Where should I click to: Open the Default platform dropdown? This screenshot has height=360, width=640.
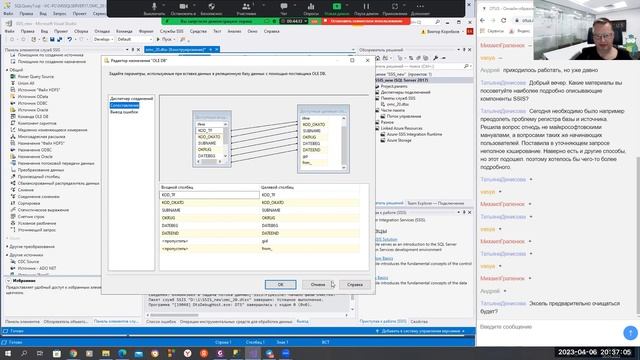tap(134, 39)
